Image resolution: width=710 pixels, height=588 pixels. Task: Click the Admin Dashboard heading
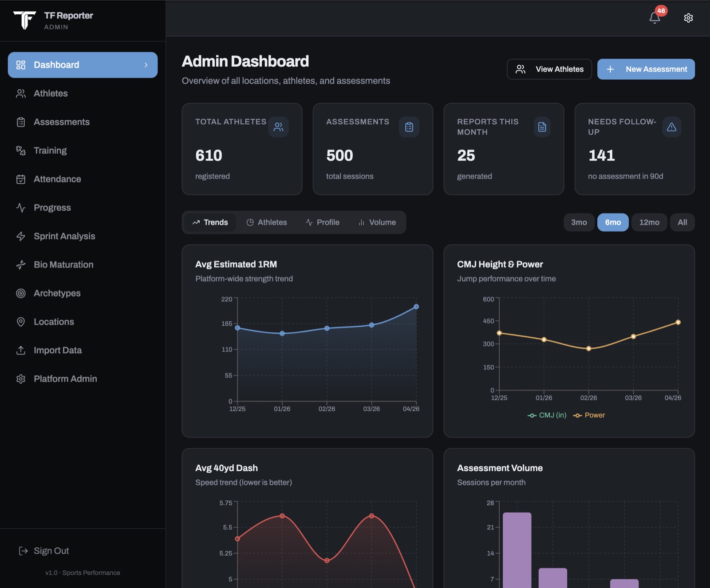(245, 61)
